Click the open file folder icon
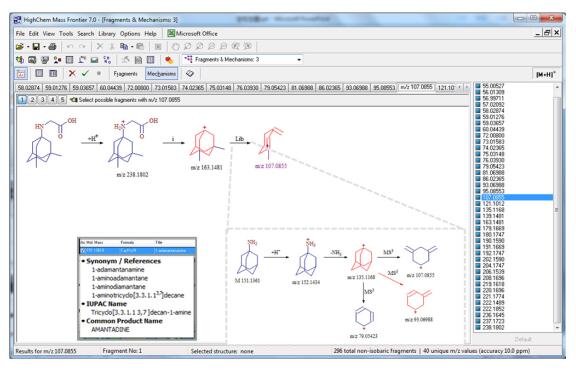576x370 pixels. pyautogui.click(x=19, y=47)
